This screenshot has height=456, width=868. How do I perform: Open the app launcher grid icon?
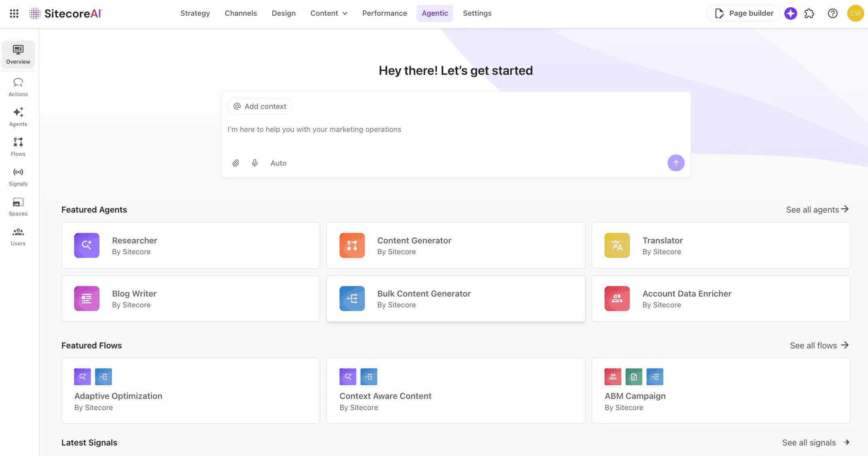coord(14,13)
